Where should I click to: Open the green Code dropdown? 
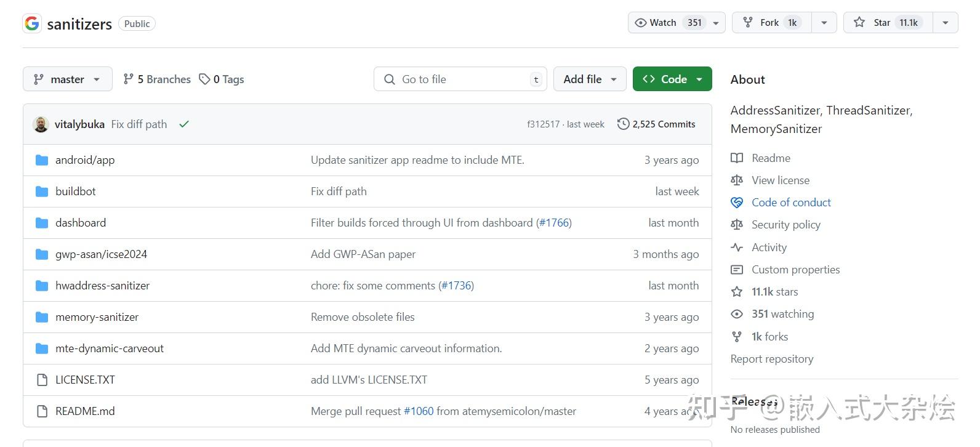tap(672, 79)
